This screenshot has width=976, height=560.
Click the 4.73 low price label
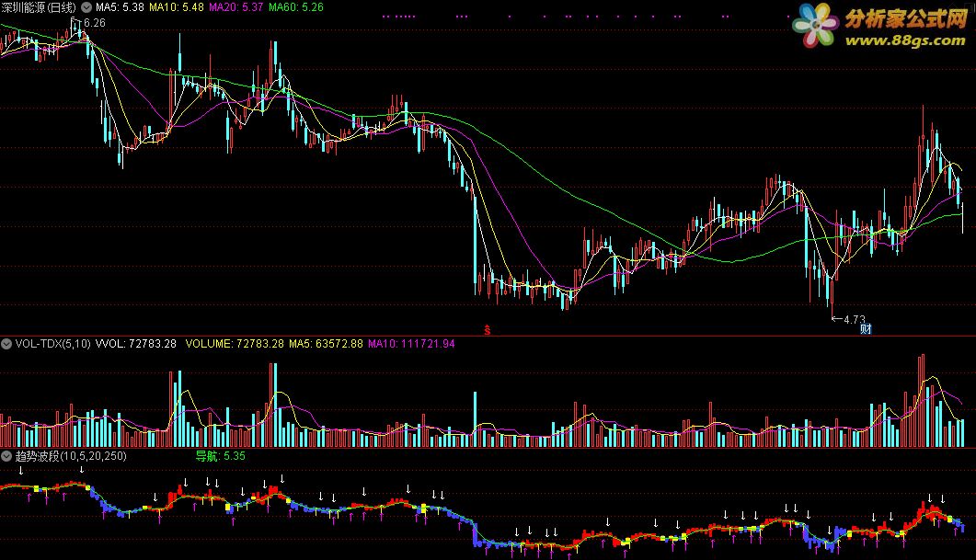pos(854,319)
